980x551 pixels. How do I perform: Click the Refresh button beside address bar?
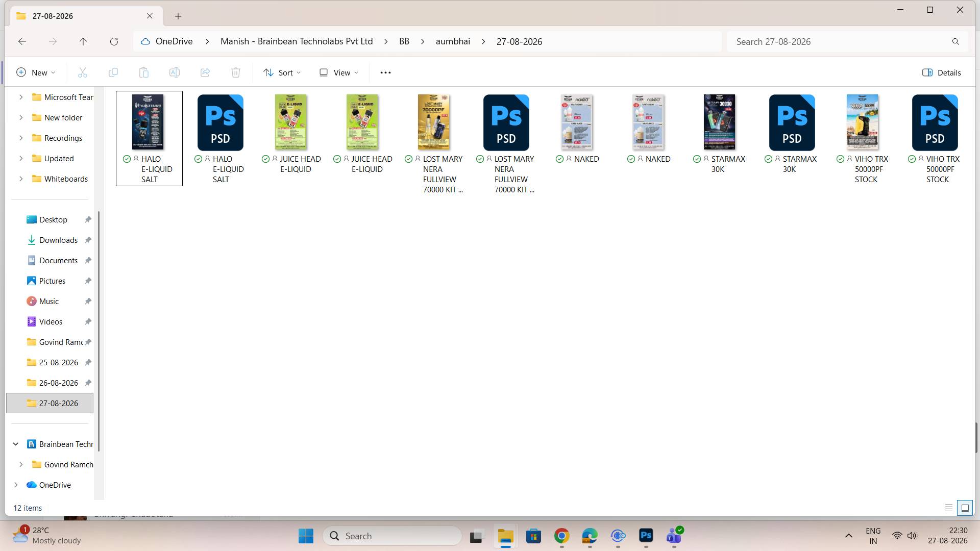pyautogui.click(x=114, y=41)
